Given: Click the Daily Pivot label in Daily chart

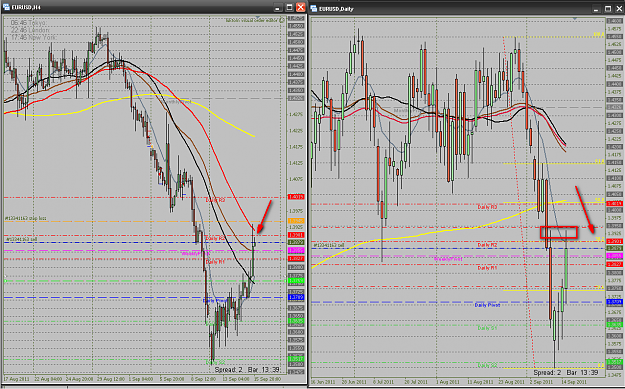Looking at the screenshot, I should [x=487, y=305].
